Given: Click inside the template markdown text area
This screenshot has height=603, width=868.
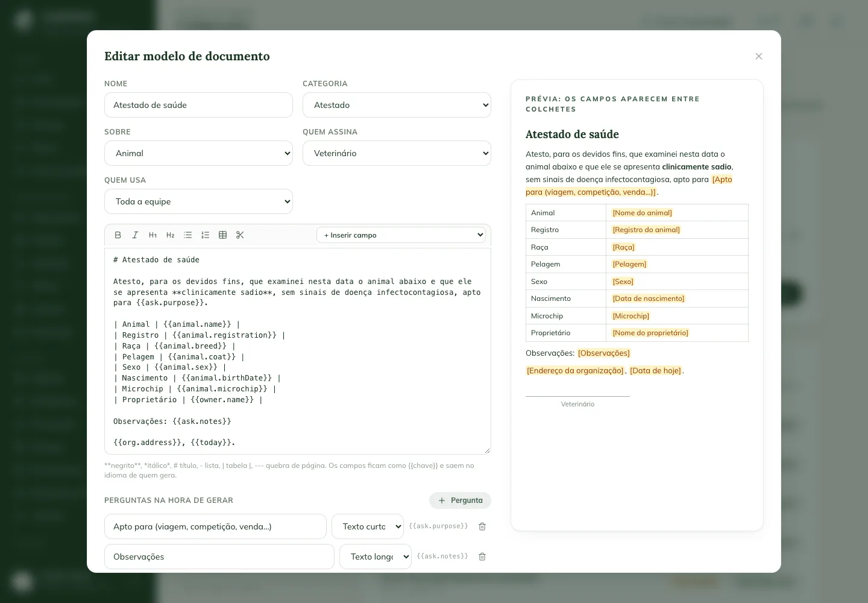Looking at the screenshot, I should [x=298, y=351].
